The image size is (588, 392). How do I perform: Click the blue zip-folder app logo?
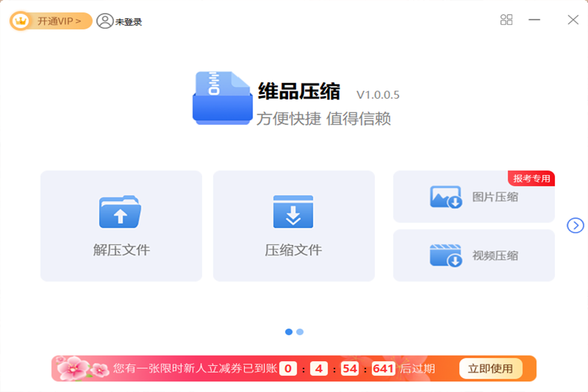(222, 98)
